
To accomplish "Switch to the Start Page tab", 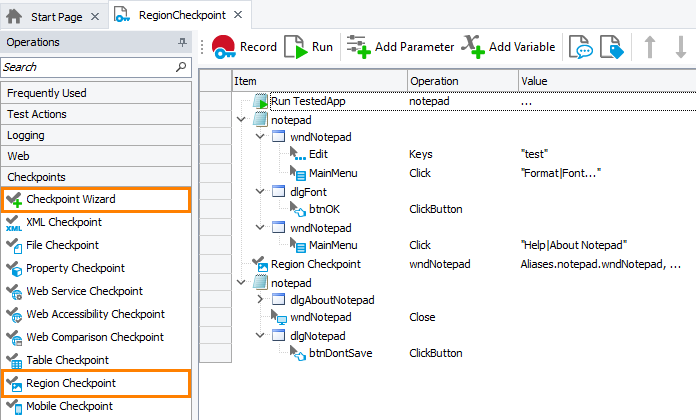I will pyautogui.click(x=54, y=15).
